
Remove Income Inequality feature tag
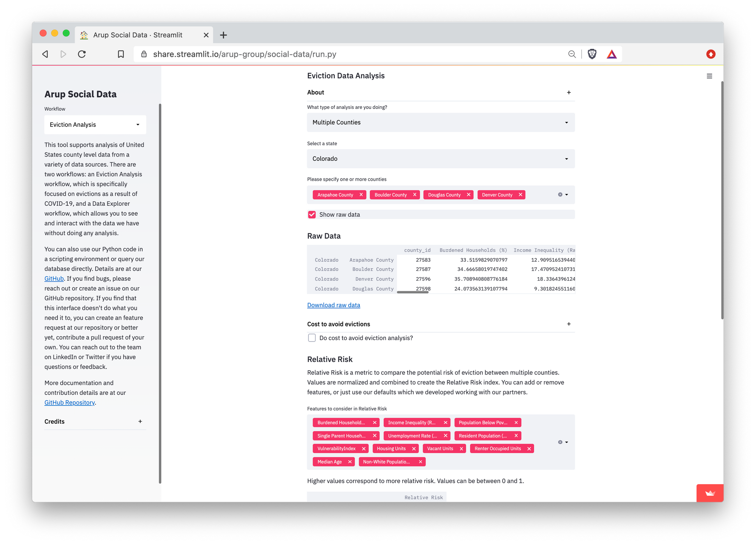445,422
